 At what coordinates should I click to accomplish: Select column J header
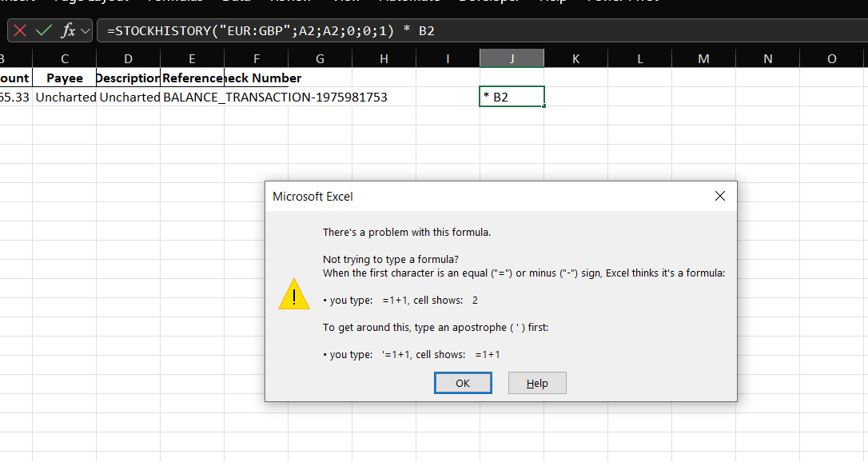(x=512, y=58)
